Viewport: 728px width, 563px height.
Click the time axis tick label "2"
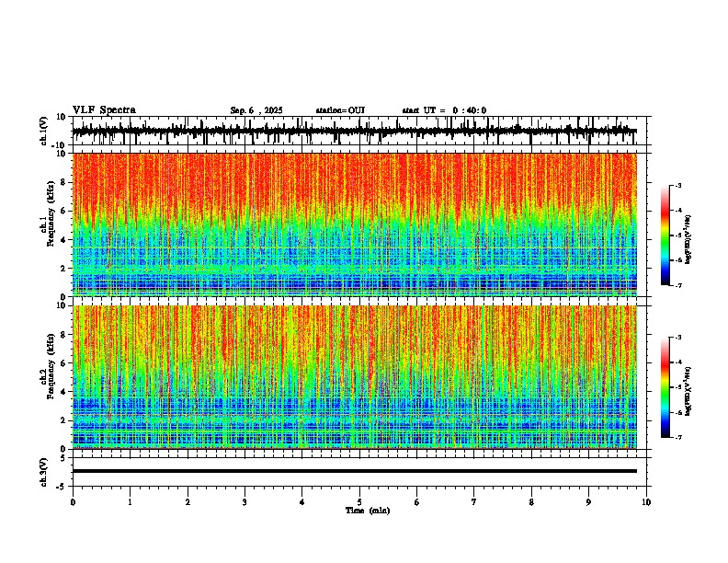pyautogui.click(x=188, y=502)
